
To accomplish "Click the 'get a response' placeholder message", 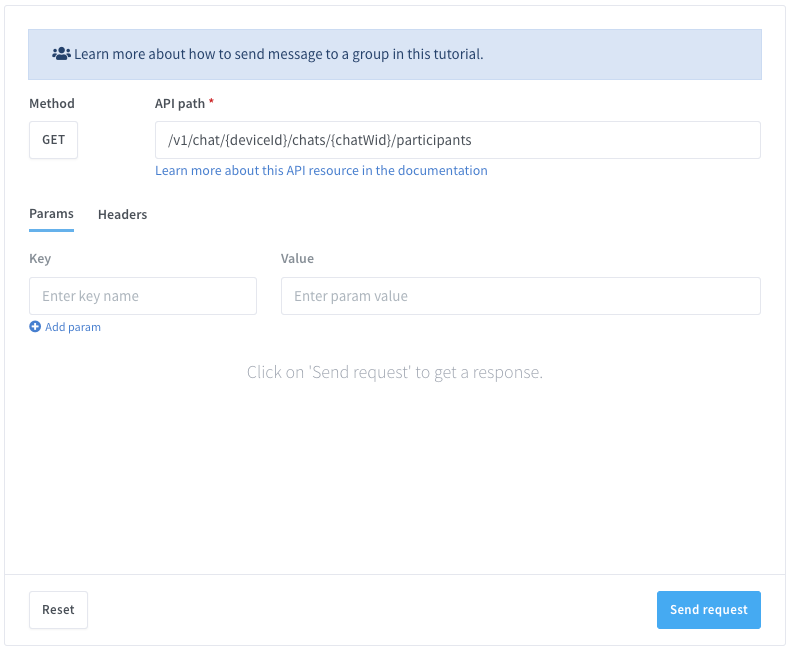I will (395, 373).
